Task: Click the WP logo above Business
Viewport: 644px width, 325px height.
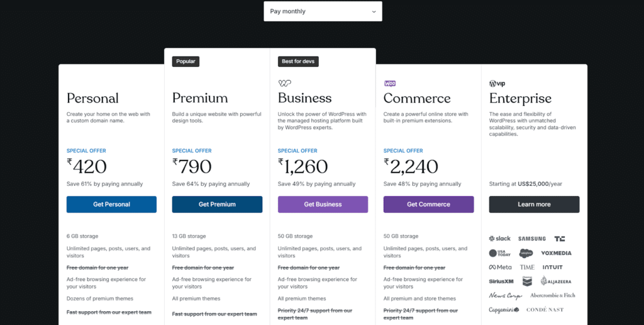Action: coord(285,84)
